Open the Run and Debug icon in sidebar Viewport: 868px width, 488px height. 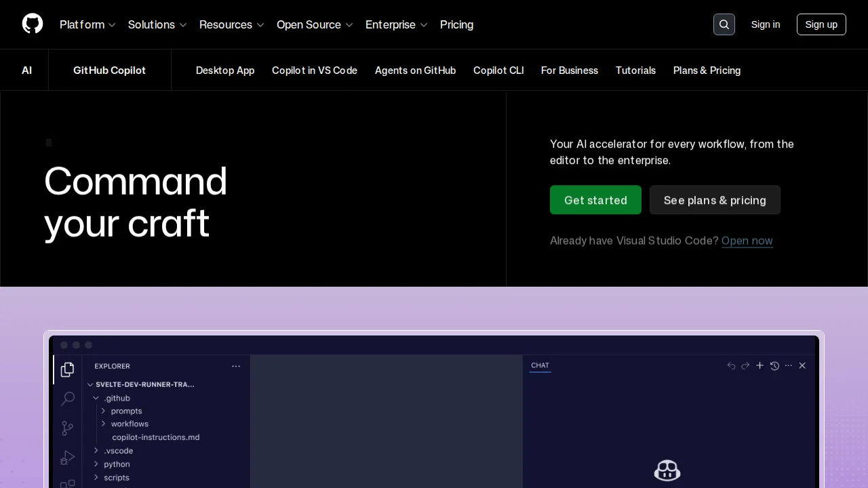67,457
